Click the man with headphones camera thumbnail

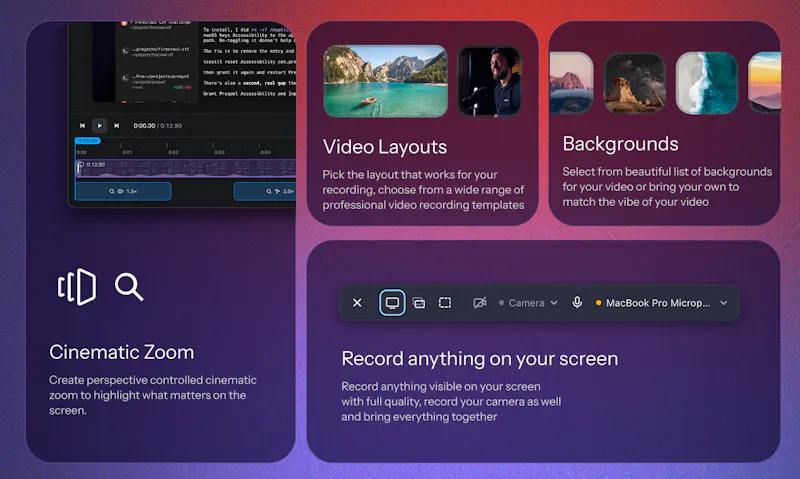[x=490, y=82]
